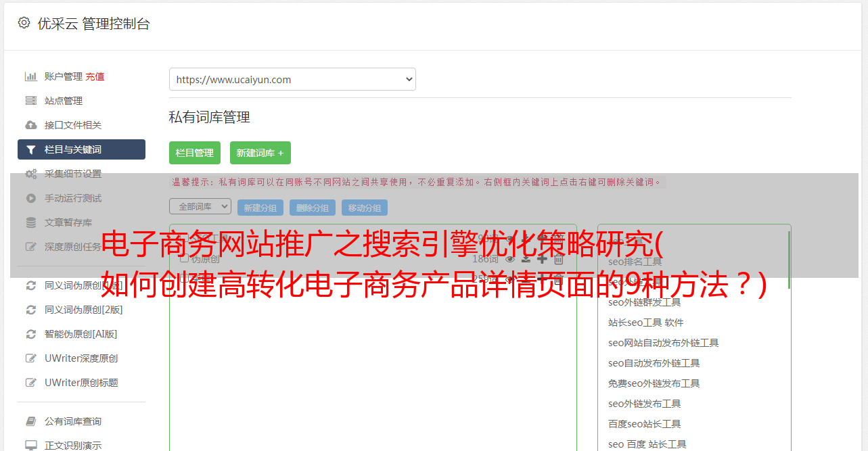The height and width of the screenshot is (451, 868).
Task: Click the red 充值 link
Action: tap(95, 76)
